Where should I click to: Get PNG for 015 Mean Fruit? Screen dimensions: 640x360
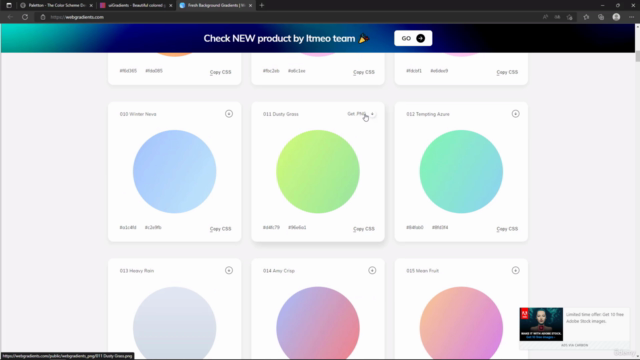tap(516, 271)
